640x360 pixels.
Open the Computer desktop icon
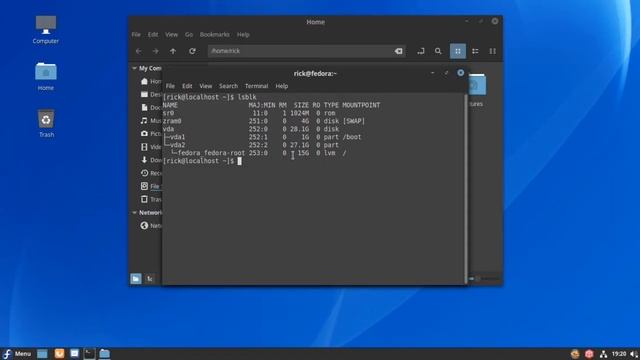(x=46, y=29)
